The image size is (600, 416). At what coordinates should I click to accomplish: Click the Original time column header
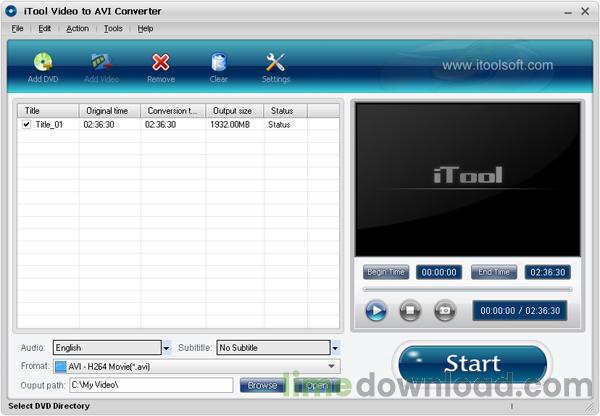click(109, 111)
